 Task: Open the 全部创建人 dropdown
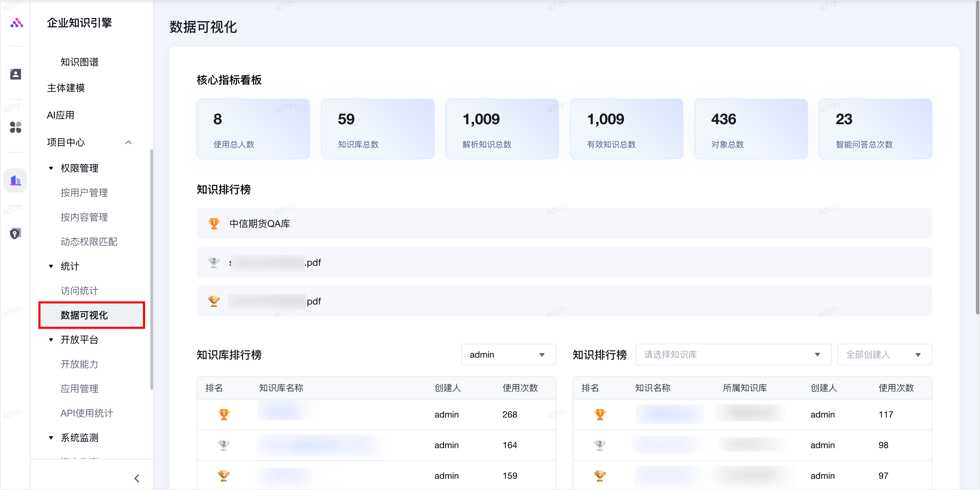click(x=884, y=355)
